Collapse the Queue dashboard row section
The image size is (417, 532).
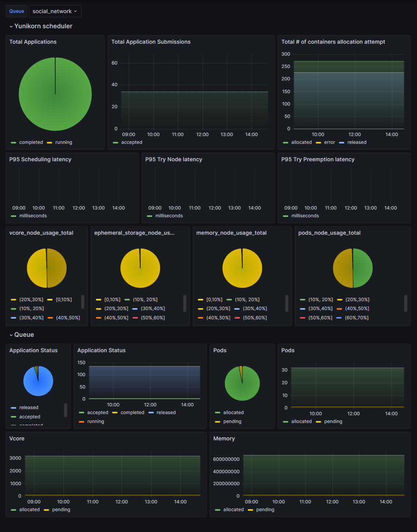pyautogui.click(x=24, y=335)
